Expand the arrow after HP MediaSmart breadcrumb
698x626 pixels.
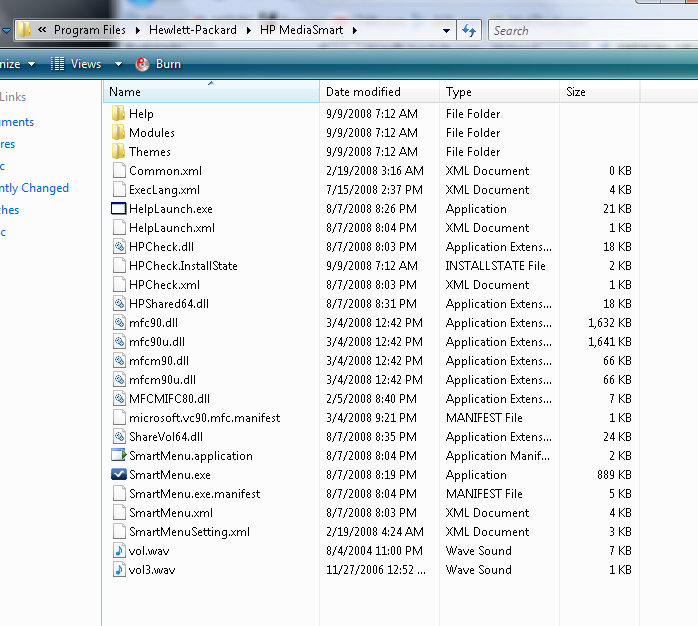355,30
